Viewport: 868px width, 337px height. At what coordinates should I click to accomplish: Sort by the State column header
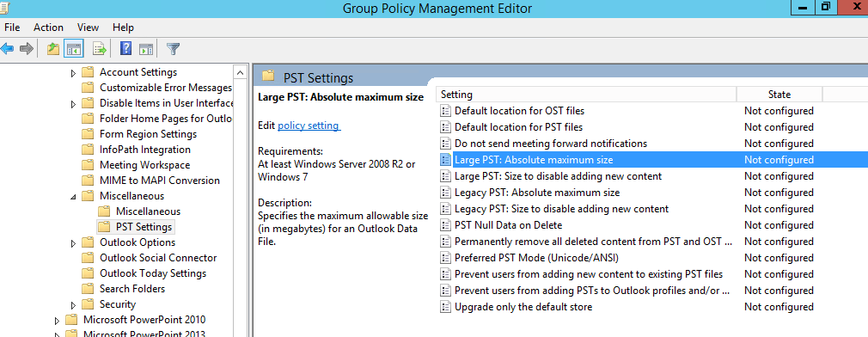779,95
